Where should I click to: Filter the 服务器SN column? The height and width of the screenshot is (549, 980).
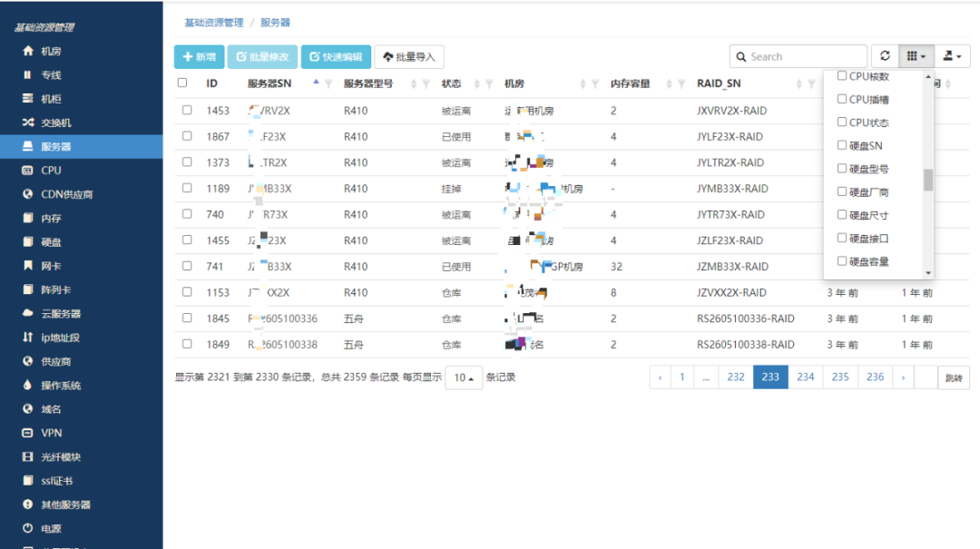tap(328, 83)
